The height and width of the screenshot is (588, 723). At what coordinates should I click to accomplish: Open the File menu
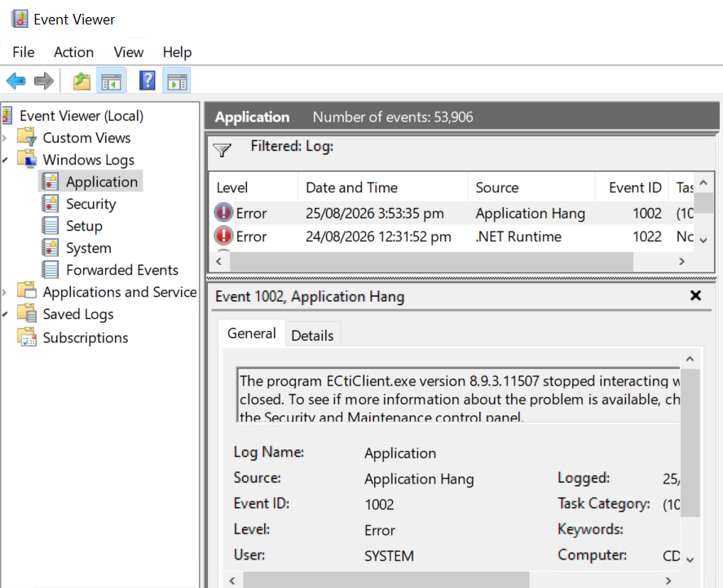(x=24, y=52)
